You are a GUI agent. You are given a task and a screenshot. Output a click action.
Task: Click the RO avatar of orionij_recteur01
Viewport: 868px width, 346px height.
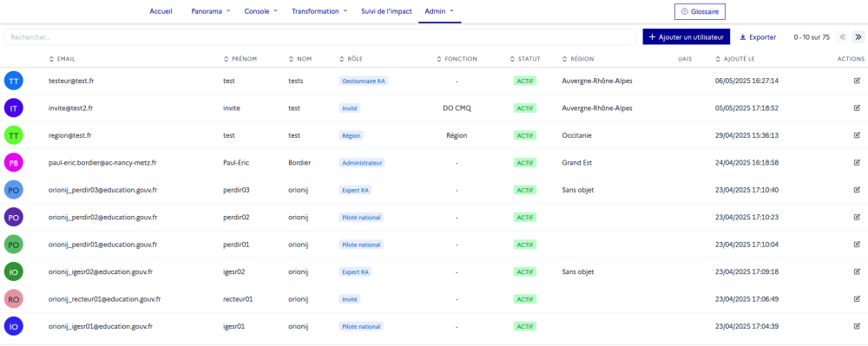click(x=13, y=299)
